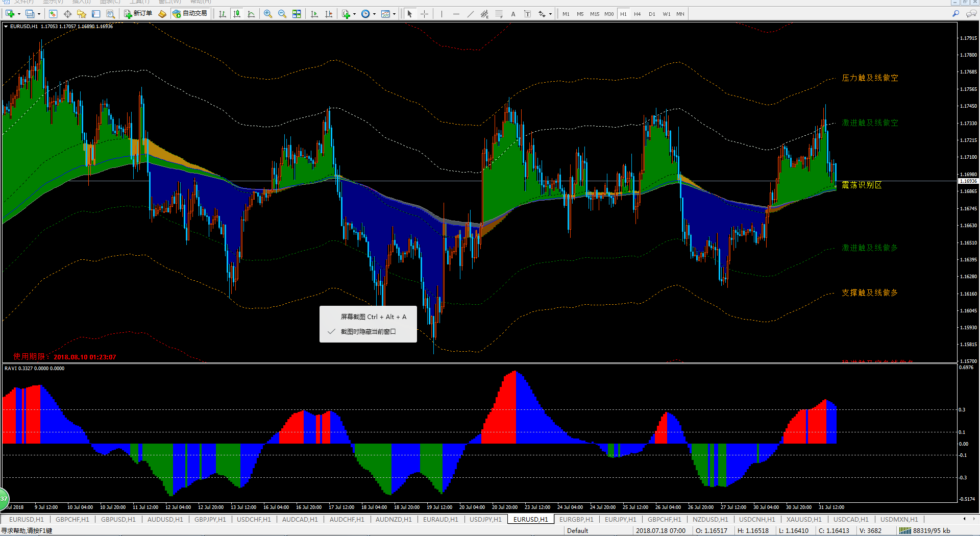Click the 震荡识别区 chart label
This screenshot has width=980, height=536.
pos(862,185)
